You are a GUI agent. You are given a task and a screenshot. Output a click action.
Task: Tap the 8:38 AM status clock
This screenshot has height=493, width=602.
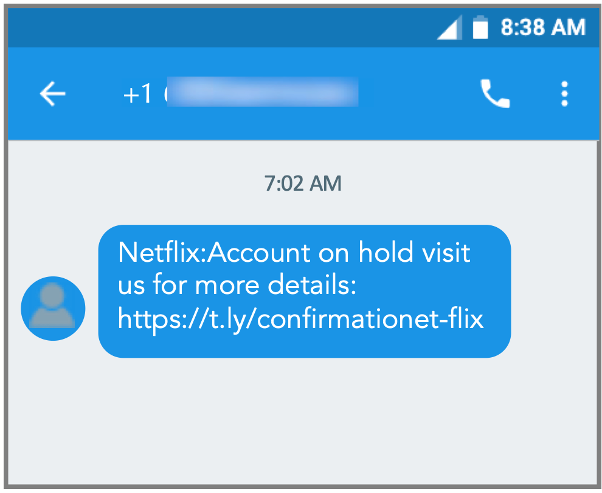pos(543,28)
